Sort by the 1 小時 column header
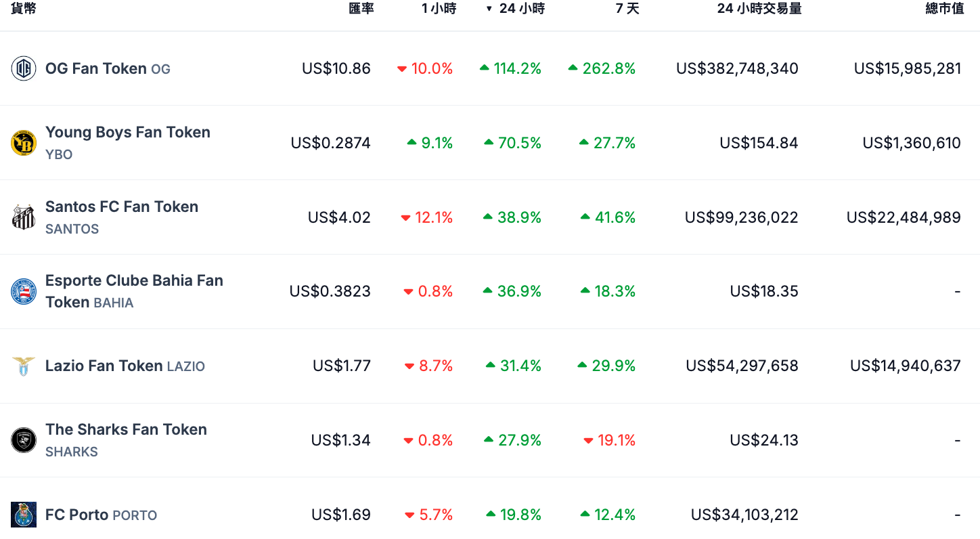This screenshot has width=980, height=539. [439, 9]
